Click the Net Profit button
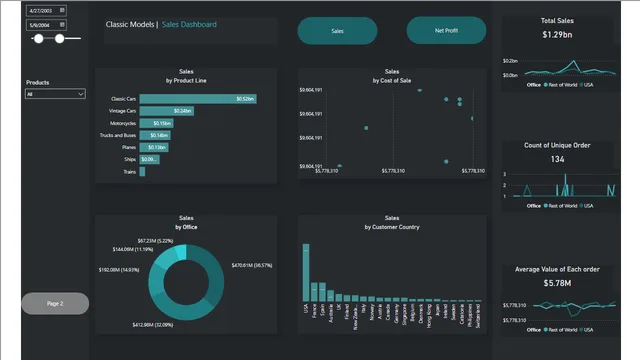Image resolution: width=640 pixels, height=360 pixels. pyautogui.click(x=446, y=31)
